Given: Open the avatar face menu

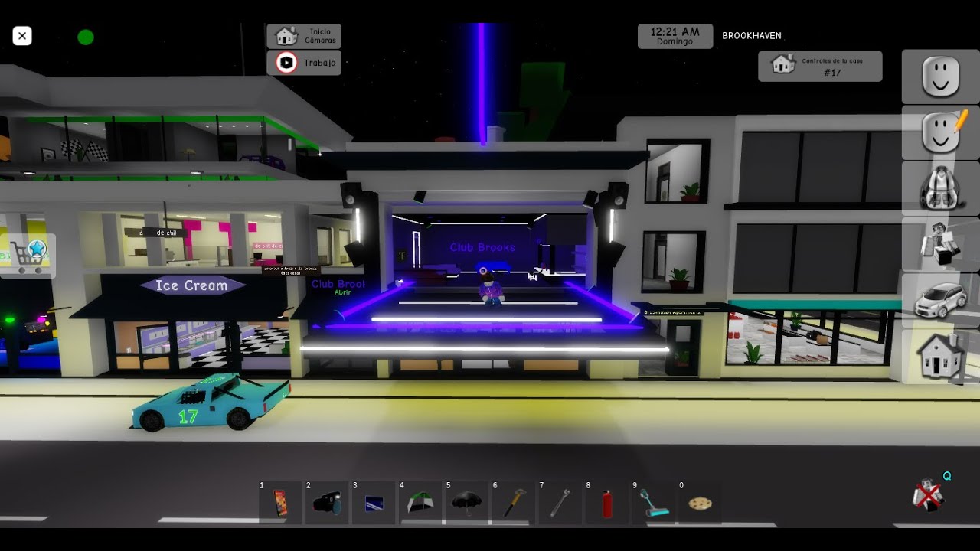Looking at the screenshot, I should click(940, 77).
